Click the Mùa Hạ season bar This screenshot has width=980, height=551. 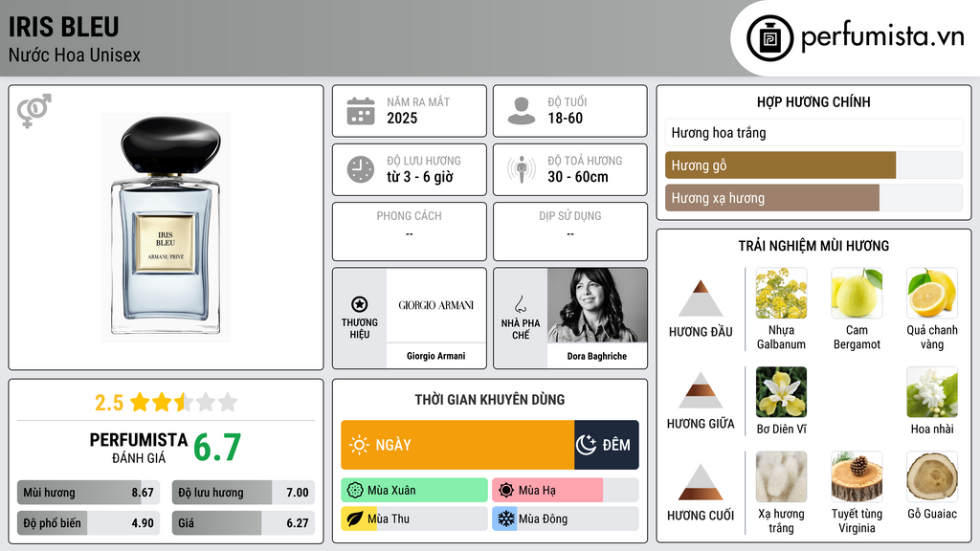coord(547,491)
